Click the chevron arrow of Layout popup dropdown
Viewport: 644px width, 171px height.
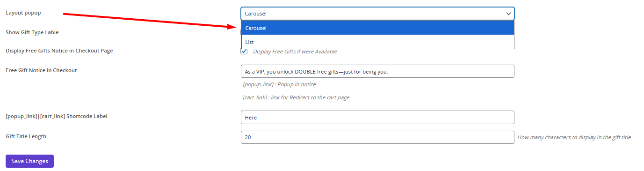(508, 14)
